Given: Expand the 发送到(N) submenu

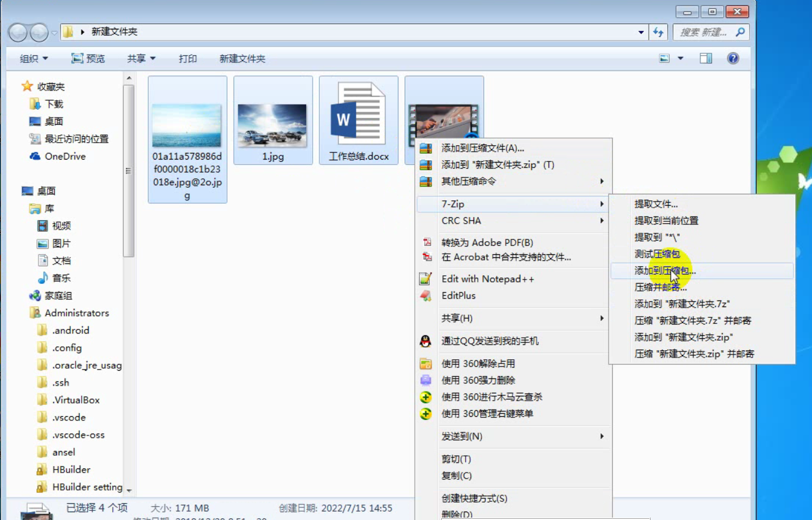Looking at the screenshot, I should click(514, 436).
